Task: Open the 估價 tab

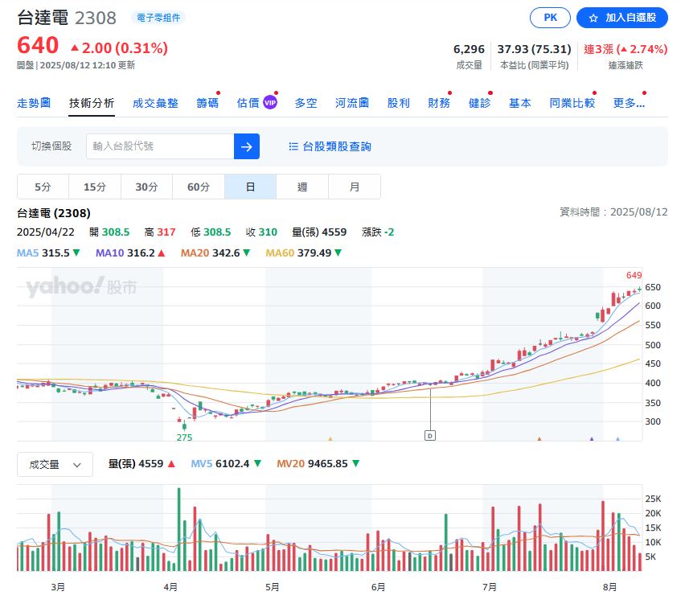Action: tap(248, 103)
